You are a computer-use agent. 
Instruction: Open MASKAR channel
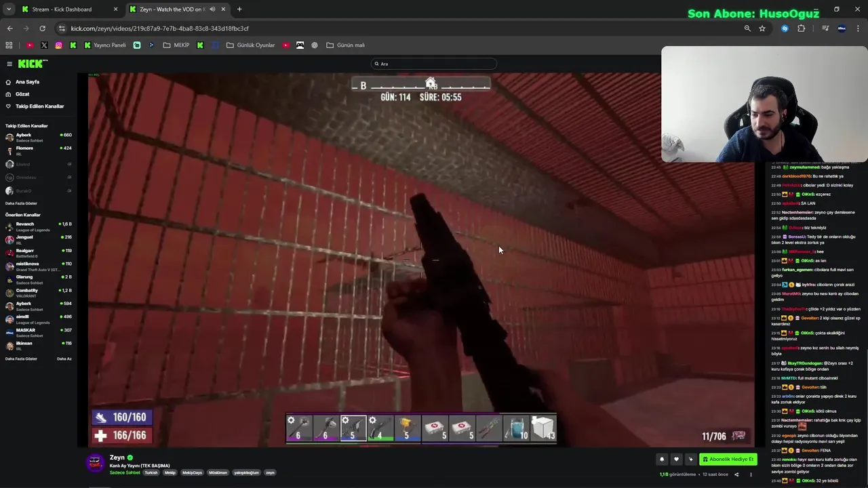pos(39,332)
